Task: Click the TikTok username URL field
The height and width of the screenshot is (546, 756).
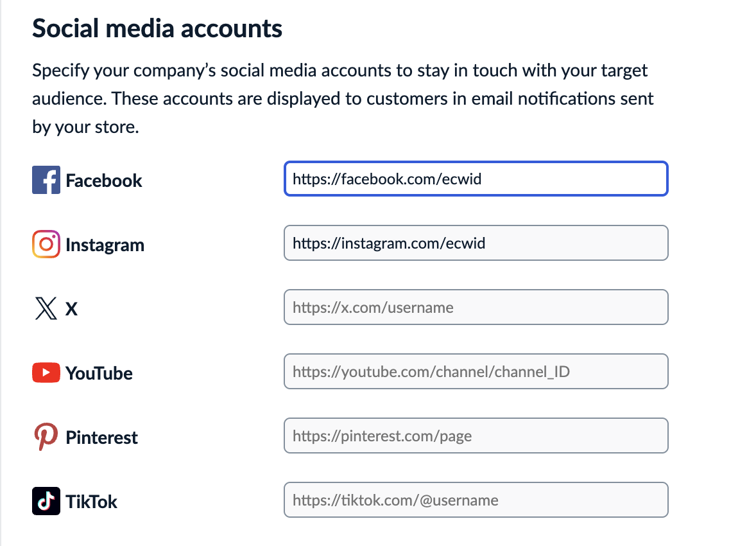Action: click(476, 500)
